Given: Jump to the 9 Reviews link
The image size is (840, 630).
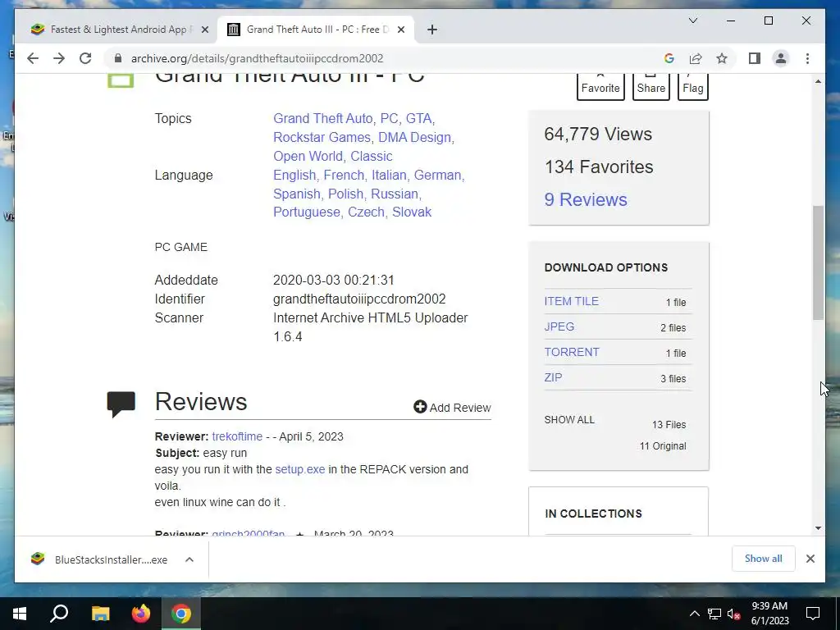Looking at the screenshot, I should pyautogui.click(x=586, y=199).
